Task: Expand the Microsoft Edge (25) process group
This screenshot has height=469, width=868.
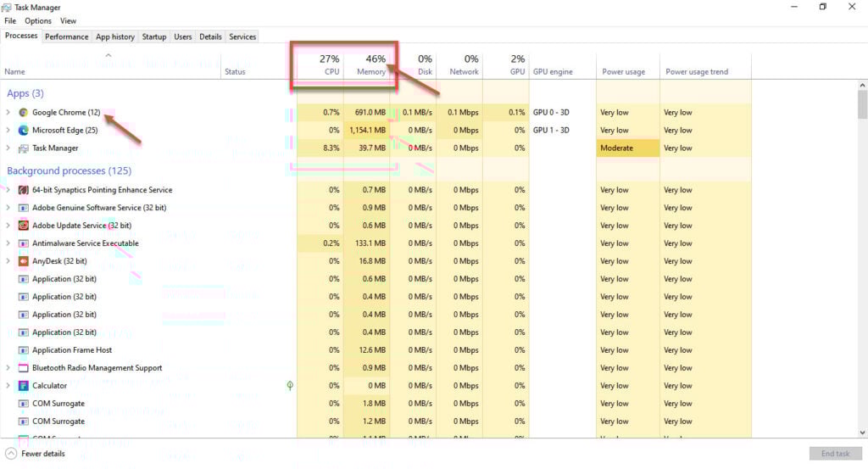Action: pos(8,130)
